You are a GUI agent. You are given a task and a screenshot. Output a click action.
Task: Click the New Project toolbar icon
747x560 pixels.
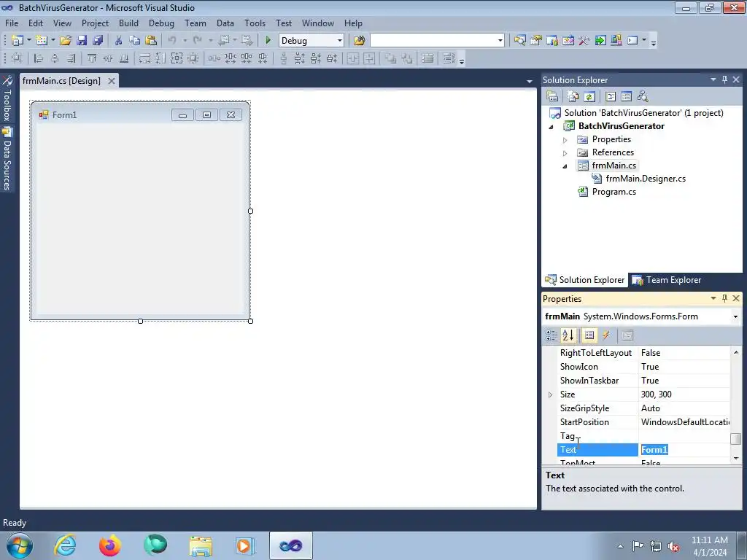[18, 41]
